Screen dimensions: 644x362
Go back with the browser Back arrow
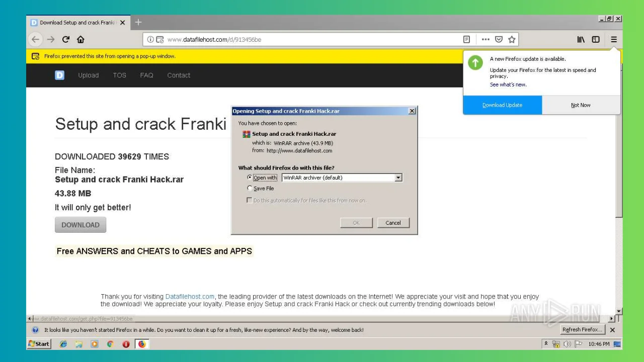click(35, 39)
